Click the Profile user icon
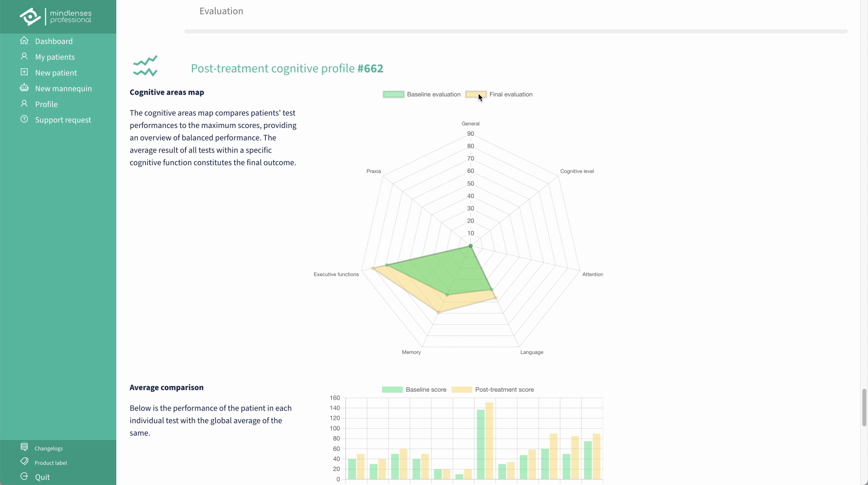The height and width of the screenshot is (485, 868). 24,104
